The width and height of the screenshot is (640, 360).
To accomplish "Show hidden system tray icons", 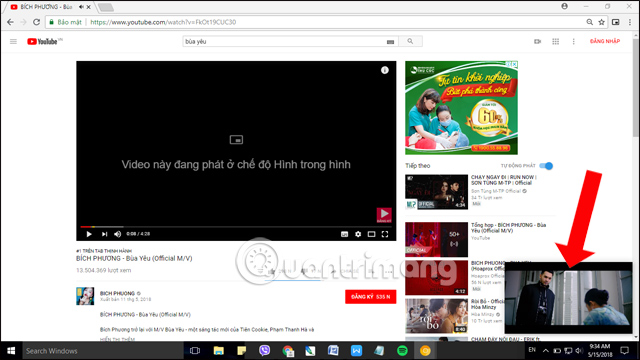I will [x=545, y=351].
